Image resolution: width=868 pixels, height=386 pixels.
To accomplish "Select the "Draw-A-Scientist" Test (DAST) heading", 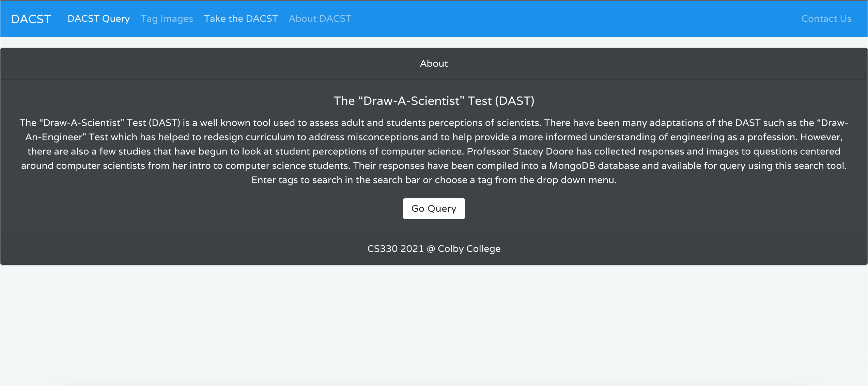I will pos(434,101).
